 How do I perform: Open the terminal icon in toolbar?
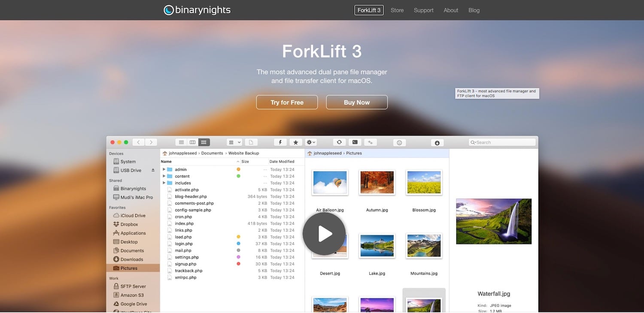click(355, 142)
